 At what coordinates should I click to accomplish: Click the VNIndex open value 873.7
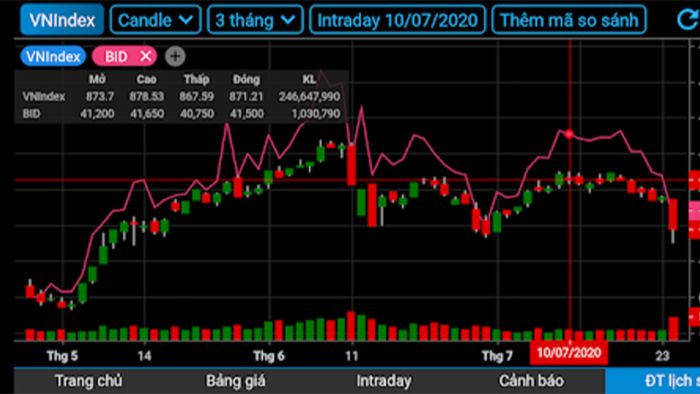pos(100,96)
